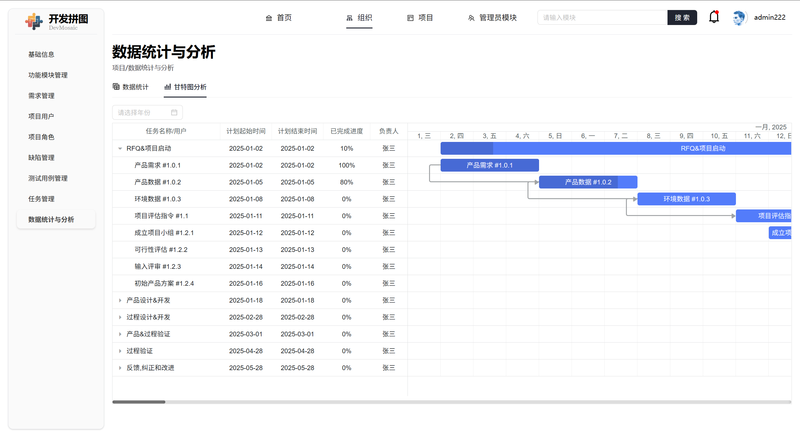Screen dimensions: 800x437
Task: Select the 产品需求 #1.0.1 task name
Action: tap(157, 165)
